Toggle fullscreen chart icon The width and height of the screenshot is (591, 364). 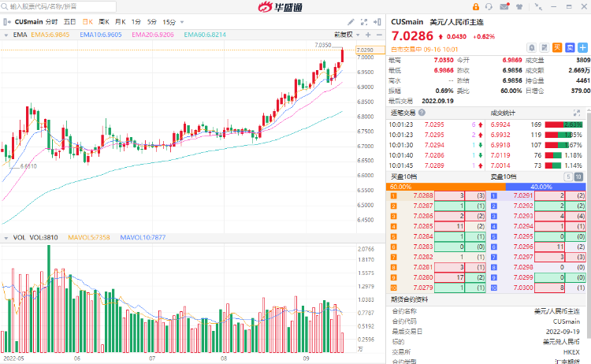click(x=364, y=22)
